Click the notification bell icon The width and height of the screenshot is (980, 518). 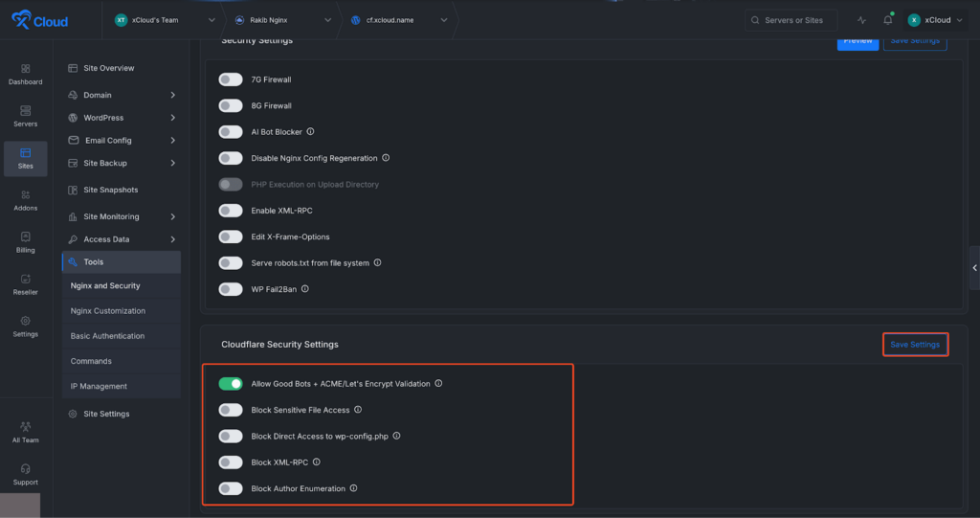[x=888, y=20]
